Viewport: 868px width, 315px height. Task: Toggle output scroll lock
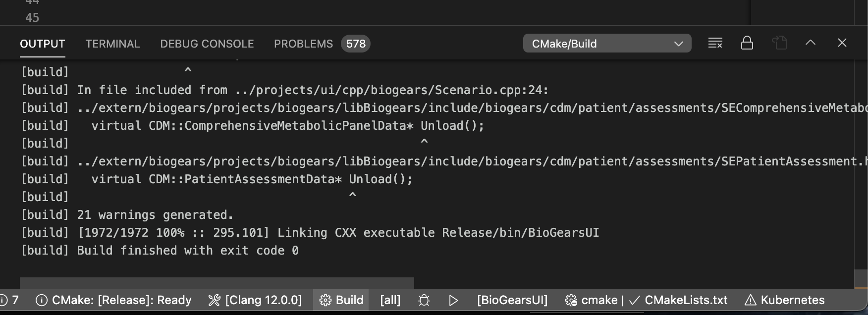click(x=747, y=43)
